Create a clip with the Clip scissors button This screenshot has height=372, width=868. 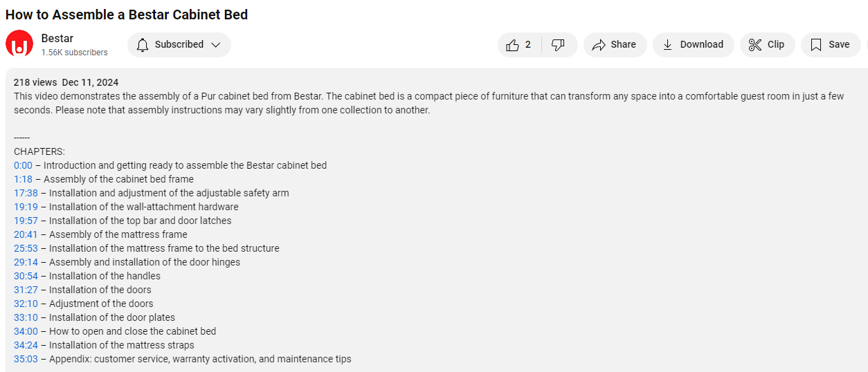767,45
